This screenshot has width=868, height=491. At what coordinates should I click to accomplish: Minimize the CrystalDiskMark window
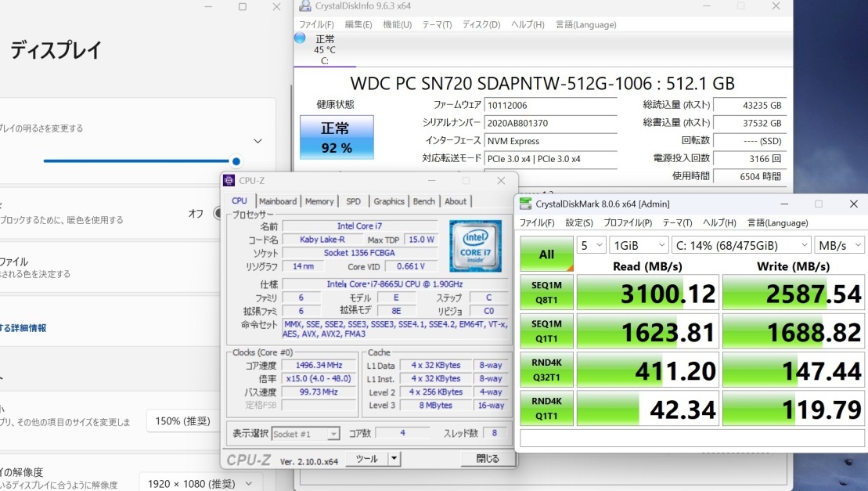(784, 204)
